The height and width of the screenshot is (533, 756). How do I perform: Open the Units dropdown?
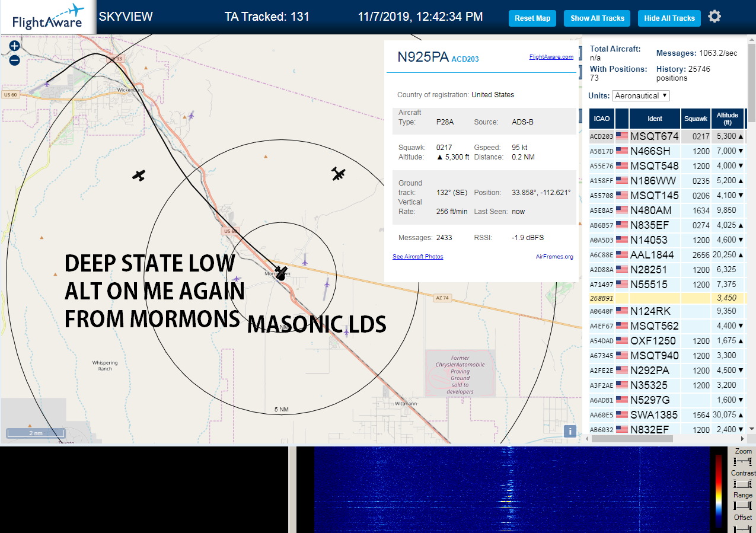click(x=641, y=95)
